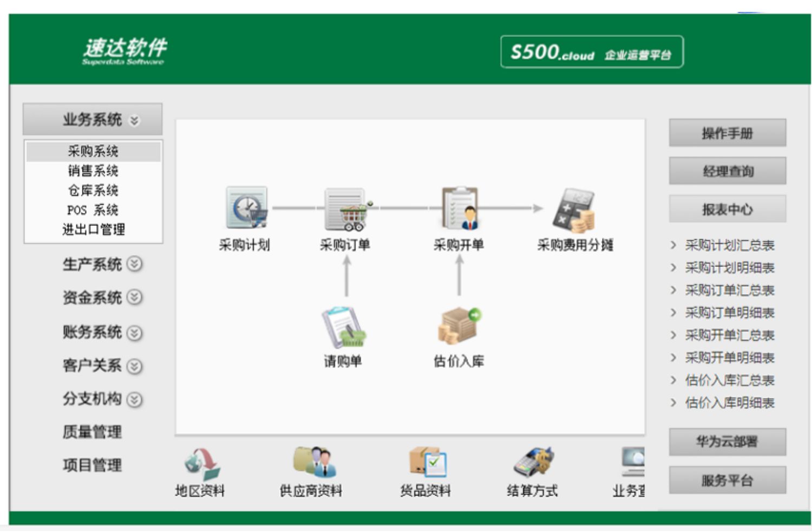Open the 采购订单汇总表 report link
The image size is (812, 532).
click(730, 290)
